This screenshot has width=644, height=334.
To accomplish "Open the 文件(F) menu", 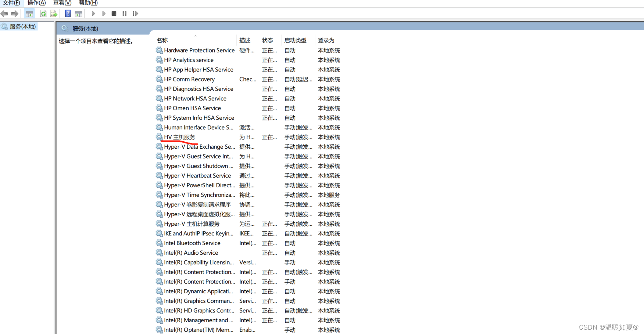I will click(x=11, y=3).
